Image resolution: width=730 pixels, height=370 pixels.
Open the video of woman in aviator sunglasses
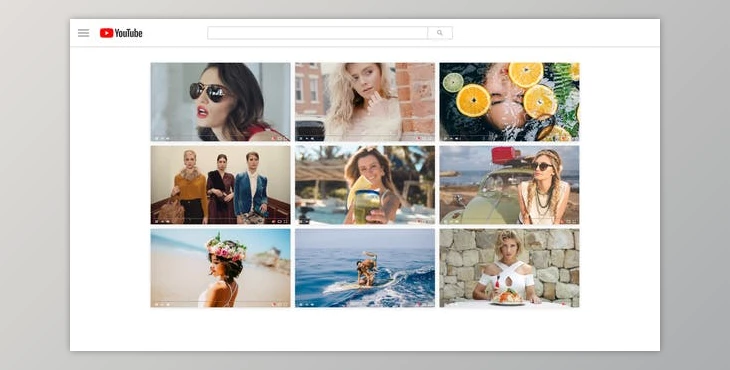tap(220, 102)
